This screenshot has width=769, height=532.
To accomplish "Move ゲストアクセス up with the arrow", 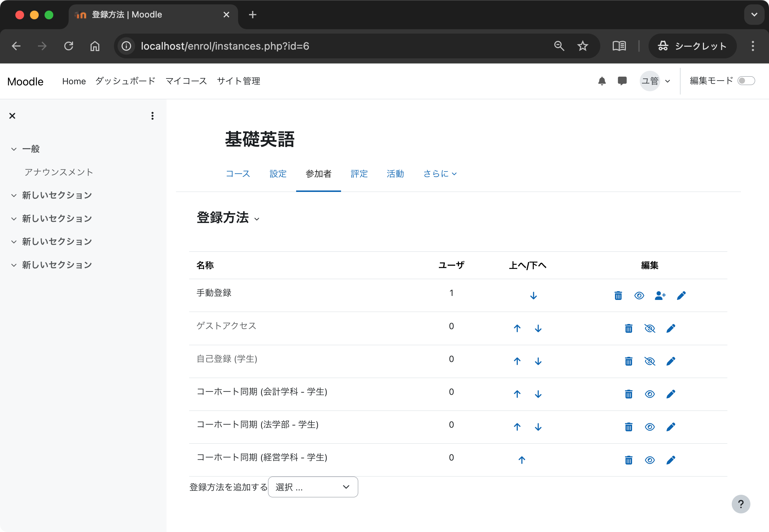I will coord(517,328).
